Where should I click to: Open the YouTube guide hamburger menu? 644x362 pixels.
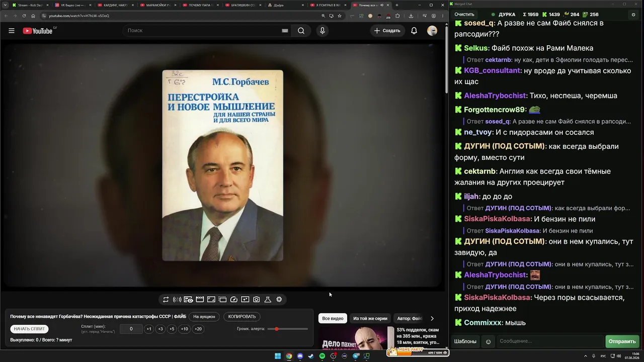point(12,31)
